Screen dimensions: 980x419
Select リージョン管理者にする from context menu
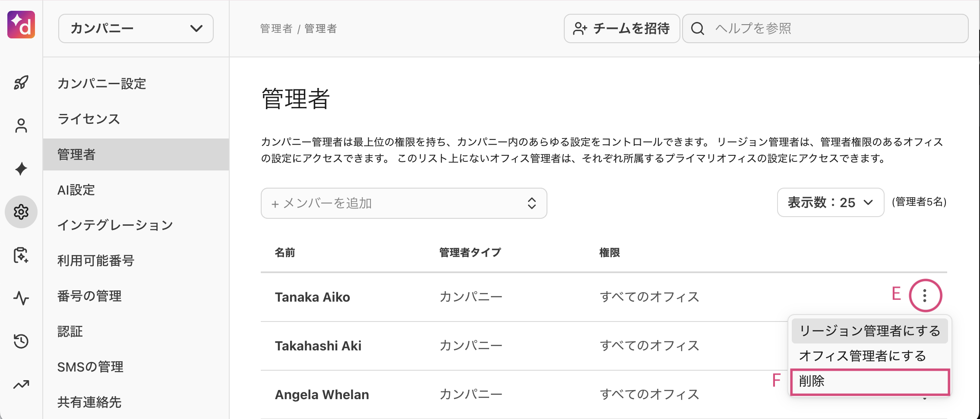(x=869, y=331)
